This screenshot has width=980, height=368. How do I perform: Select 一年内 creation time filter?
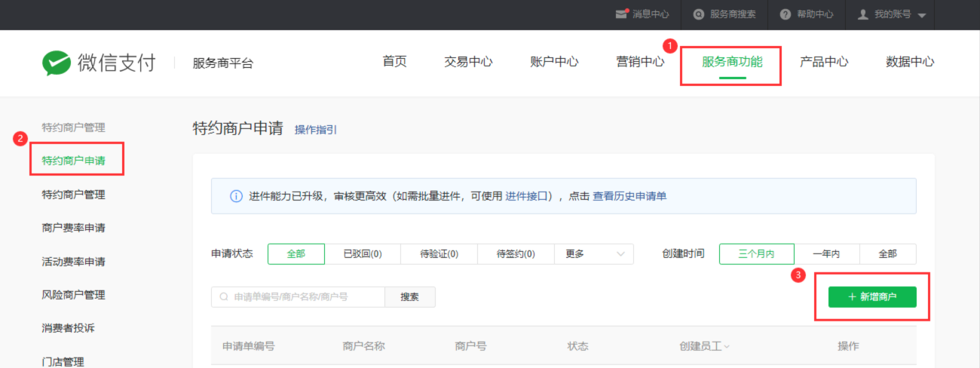point(827,254)
